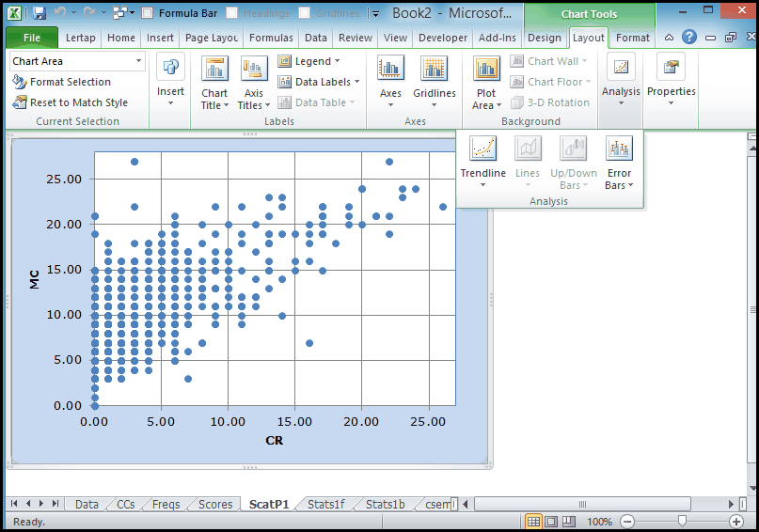The image size is (759, 532).
Task: Click Format Selection button
Action: click(62, 82)
